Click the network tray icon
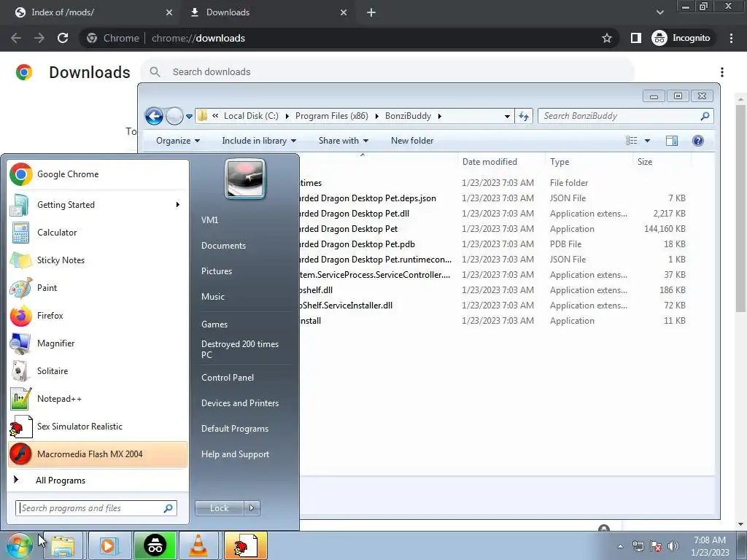The height and width of the screenshot is (560, 747). pyautogui.click(x=638, y=546)
